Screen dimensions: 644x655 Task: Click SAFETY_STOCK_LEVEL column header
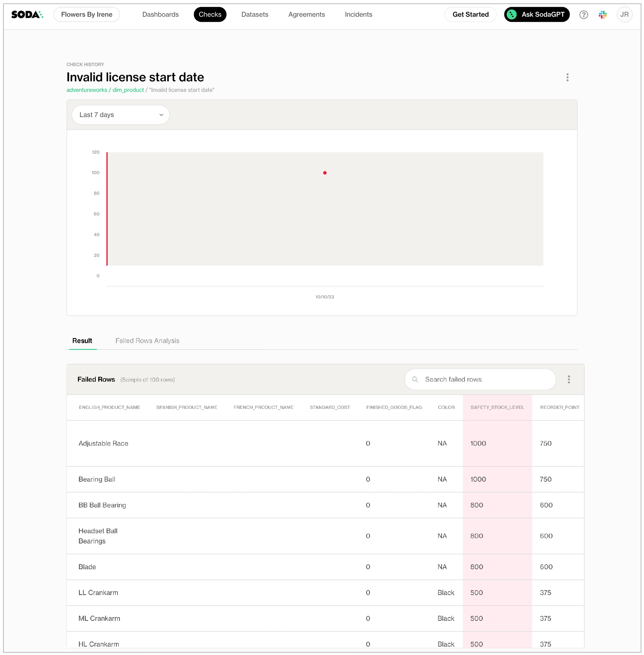[x=497, y=407]
